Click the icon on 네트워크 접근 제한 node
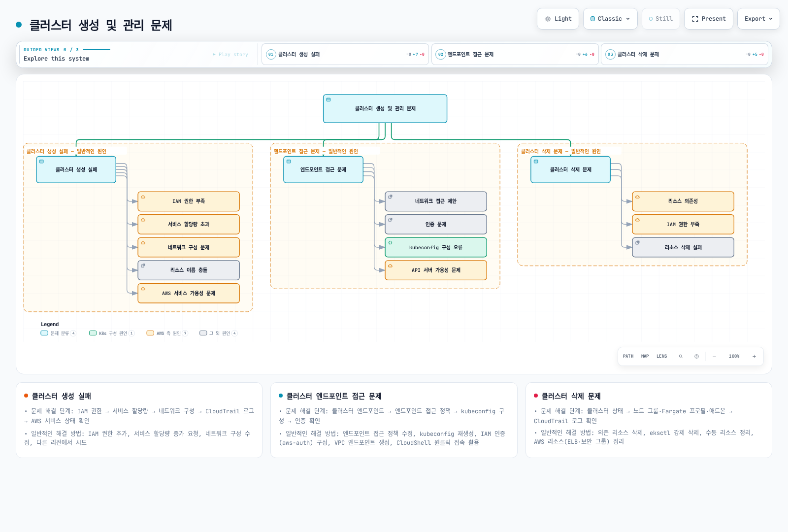Screen dimensions: 788x532 pos(390,197)
